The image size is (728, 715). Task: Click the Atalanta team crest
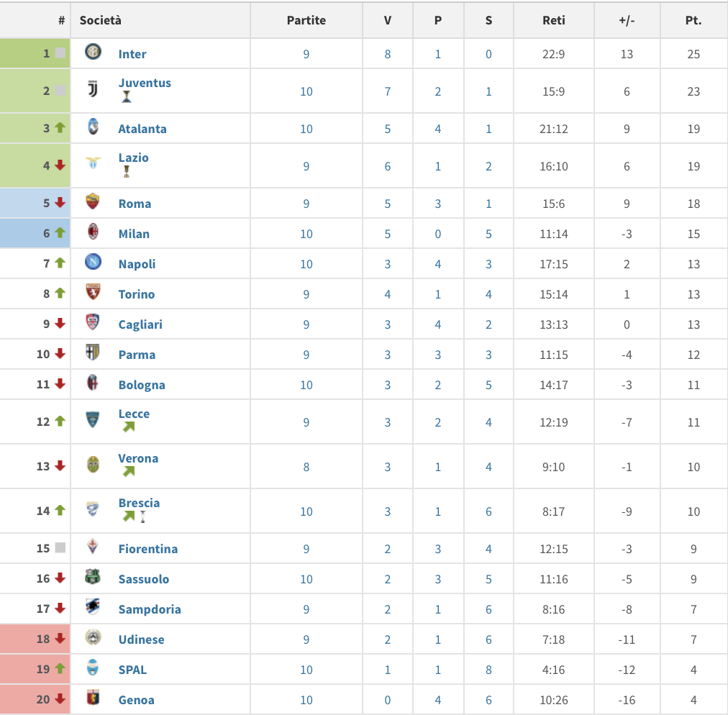[93, 127]
